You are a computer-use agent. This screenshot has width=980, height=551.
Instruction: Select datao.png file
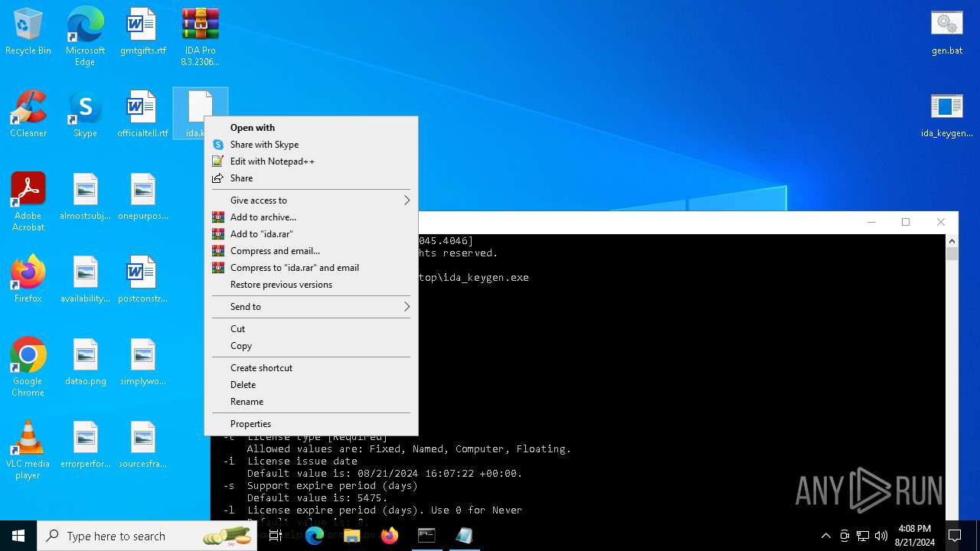pos(85,363)
